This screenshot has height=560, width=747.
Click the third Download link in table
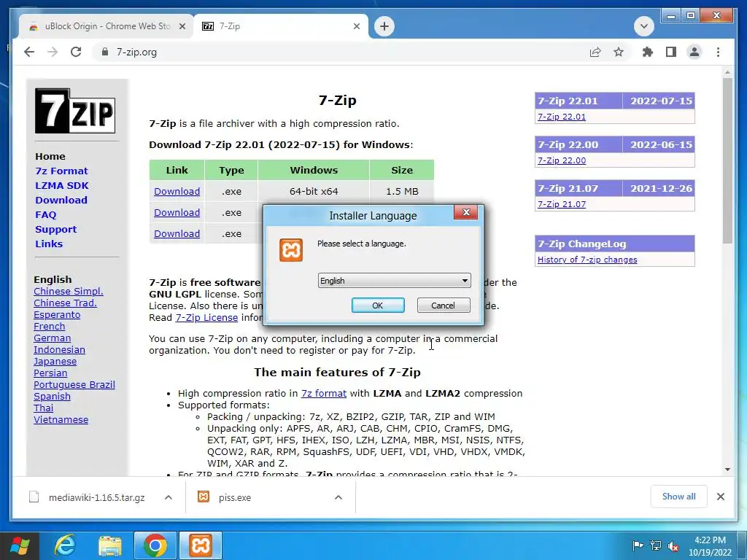click(177, 234)
